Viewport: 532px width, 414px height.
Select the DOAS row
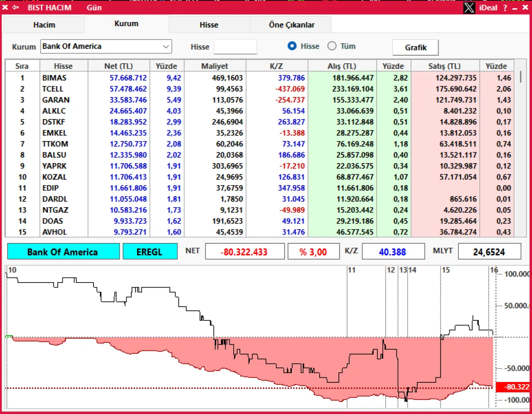[x=260, y=221]
